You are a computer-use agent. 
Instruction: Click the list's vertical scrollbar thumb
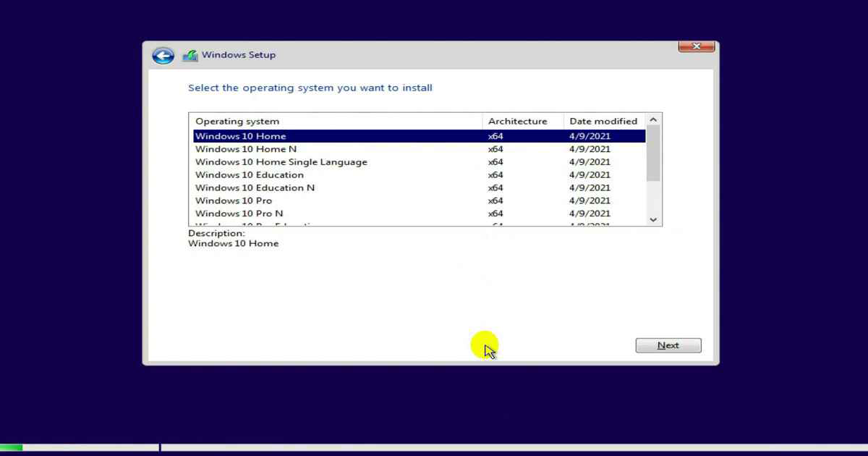point(653,153)
